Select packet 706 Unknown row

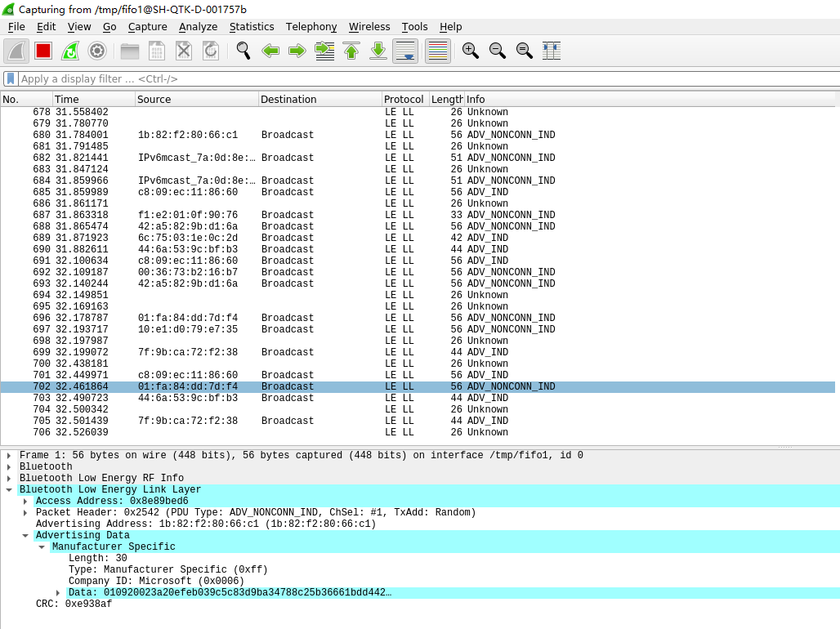(x=418, y=432)
